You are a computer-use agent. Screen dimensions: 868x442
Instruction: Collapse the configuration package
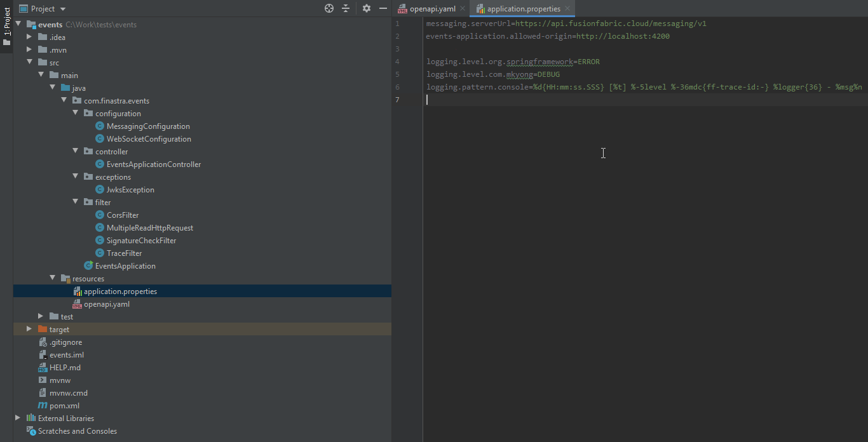click(x=75, y=113)
